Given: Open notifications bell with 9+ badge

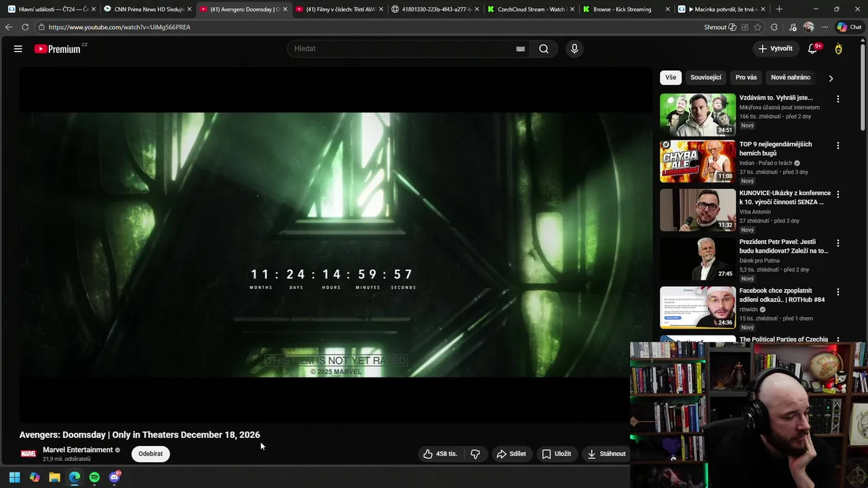Looking at the screenshot, I should (x=813, y=49).
